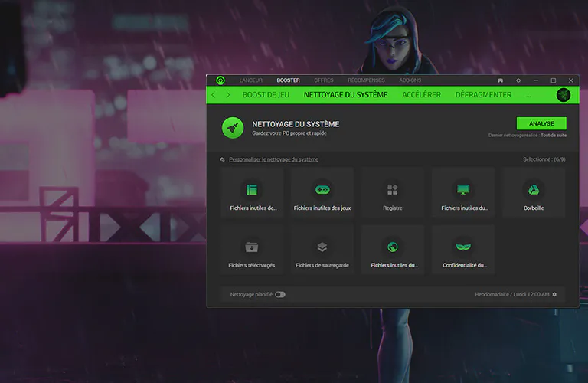
Task: Switch to NETTOYAGE DU SYSTÈME tab
Action: click(x=345, y=95)
